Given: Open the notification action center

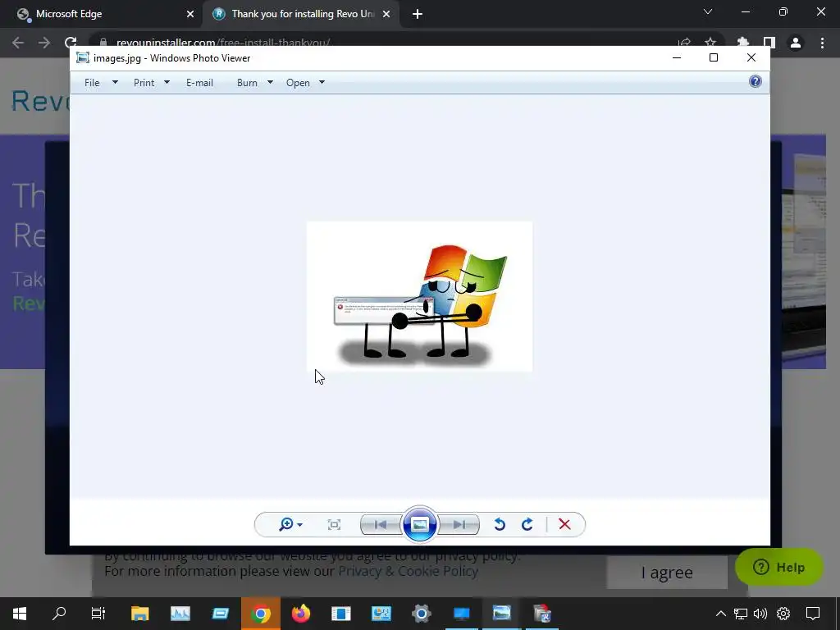Looking at the screenshot, I should pyautogui.click(x=813, y=614).
